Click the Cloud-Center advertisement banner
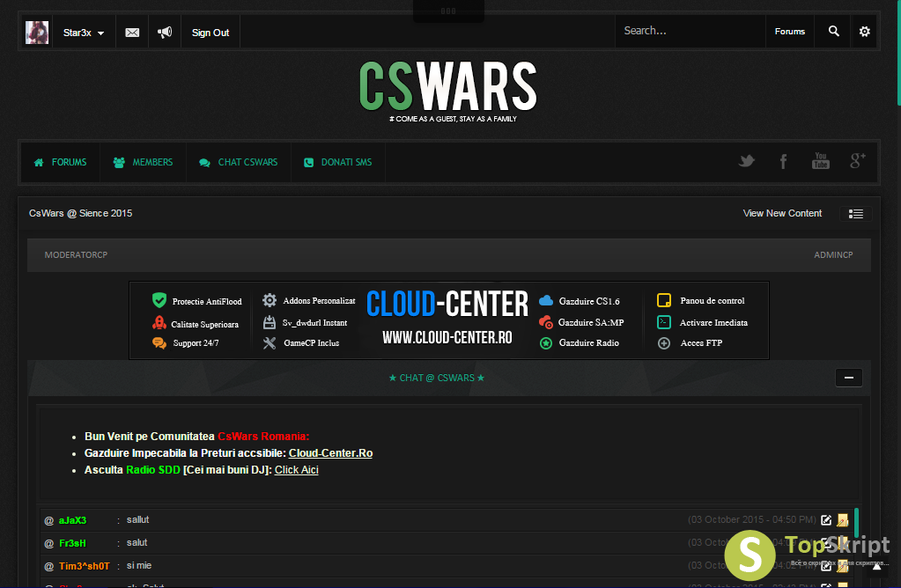The image size is (901, 588). [x=449, y=320]
